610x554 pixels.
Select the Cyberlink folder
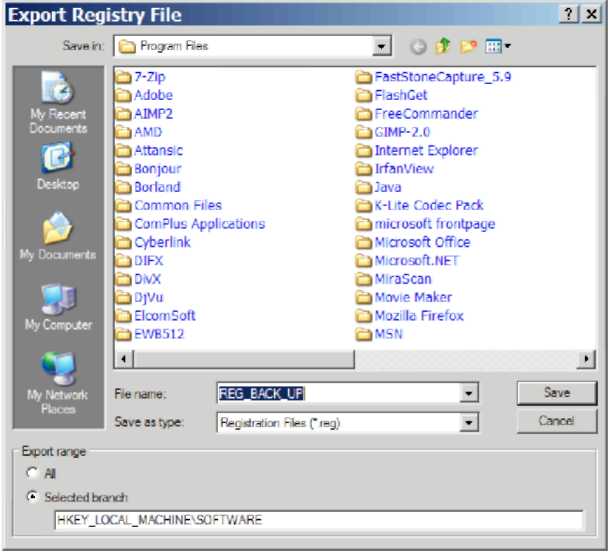pyautogui.click(x=153, y=242)
